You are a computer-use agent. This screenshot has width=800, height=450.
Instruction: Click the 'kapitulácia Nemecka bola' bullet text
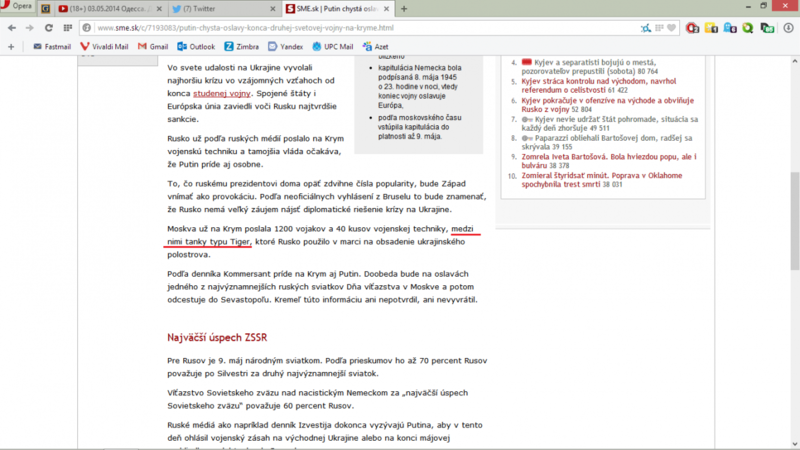[419, 86]
